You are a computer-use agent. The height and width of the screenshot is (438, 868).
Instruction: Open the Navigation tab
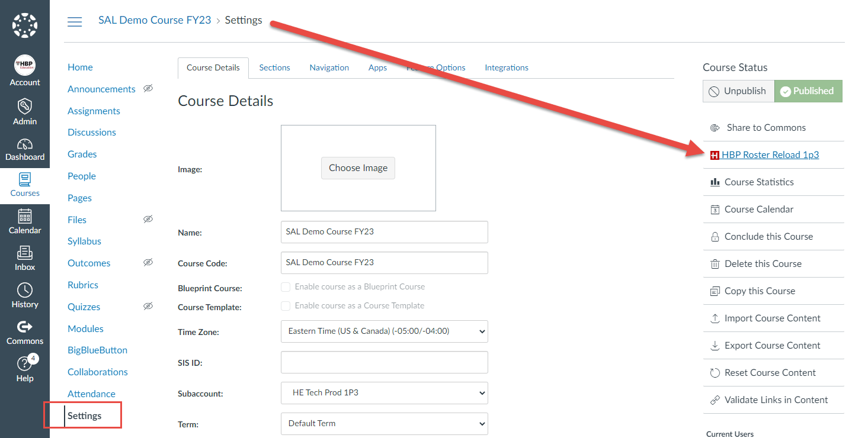329,67
